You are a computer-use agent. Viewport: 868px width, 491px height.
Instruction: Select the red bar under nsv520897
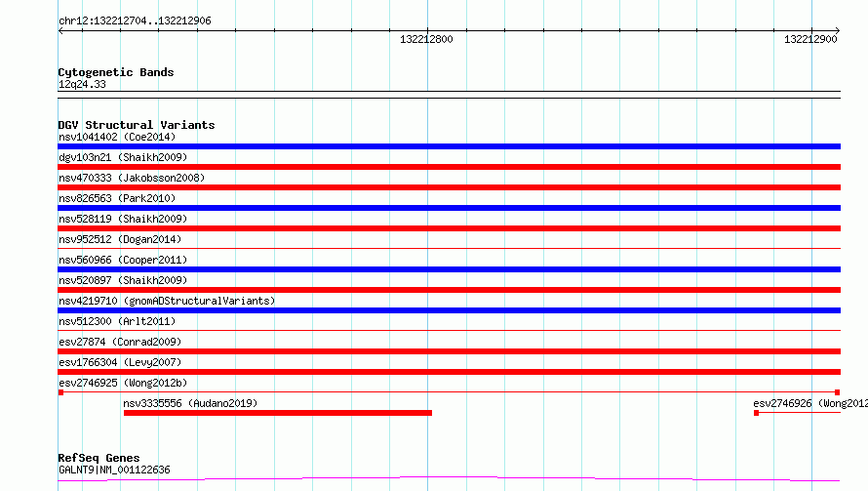pyautogui.click(x=449, y=290)
